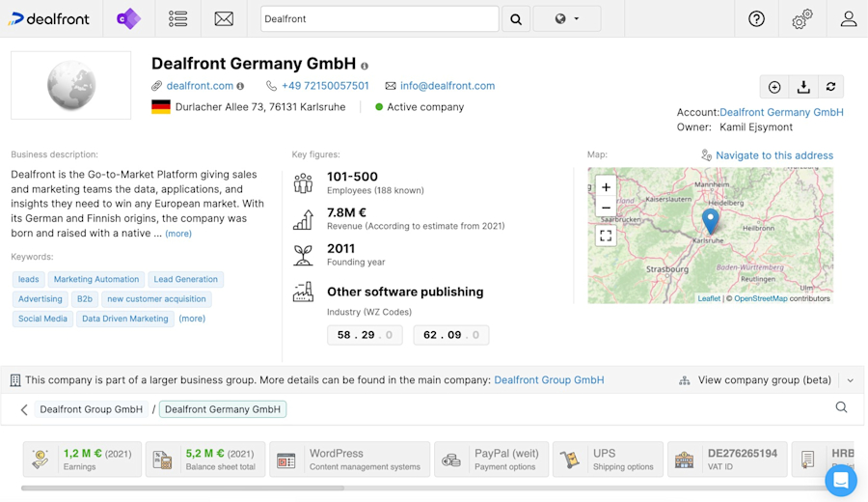Click WordPress content management card

coord(350,460)
